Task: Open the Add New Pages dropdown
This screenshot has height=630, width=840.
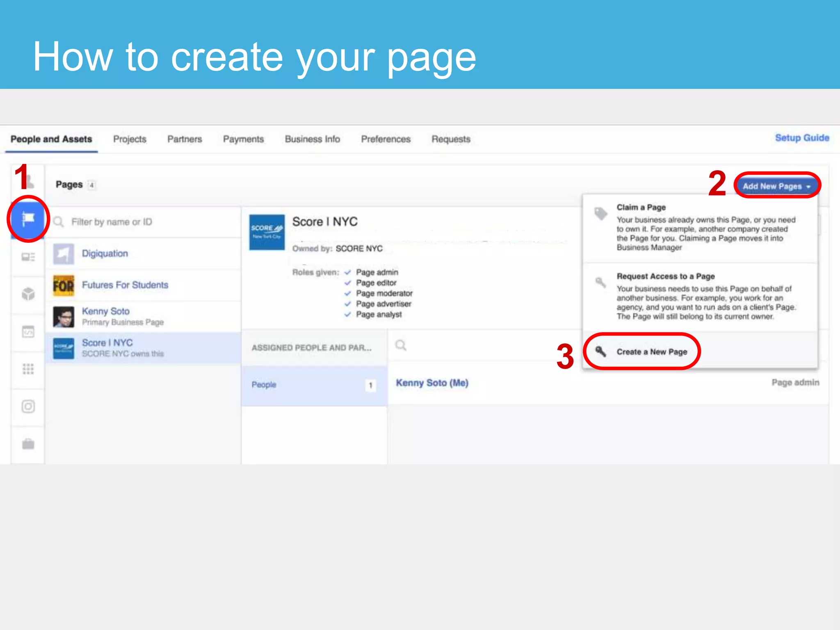Action: [x=777, y=186]
